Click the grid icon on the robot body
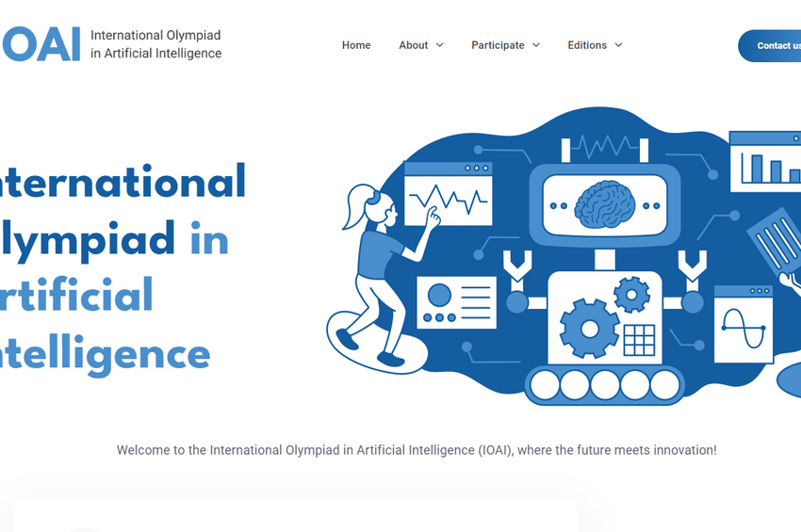This screenshot has width=801, height=532. (639, 340)
